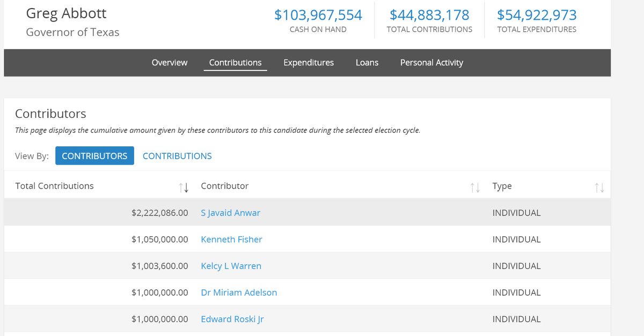The height and width of the screenshot is (336, 644).
Task: Open the Loans tab
Action: tap(367, 63)
